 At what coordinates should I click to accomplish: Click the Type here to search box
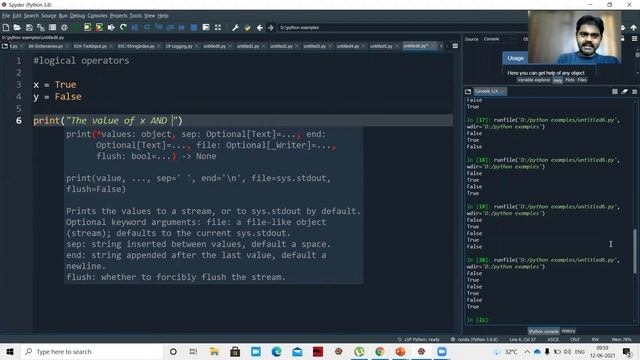pyautogui.click(x=91, y=351)
